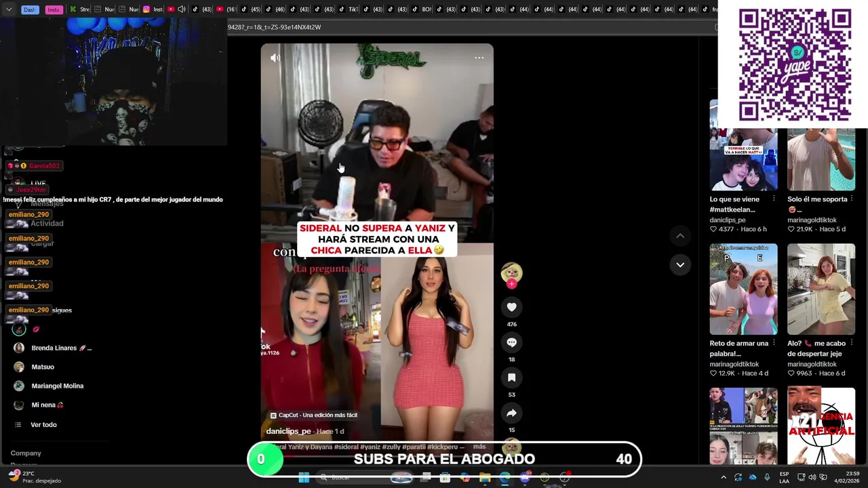Open Brenda Linares' profile avatar
The height and width of the screenshot is (488, 868).
(19, 348)
